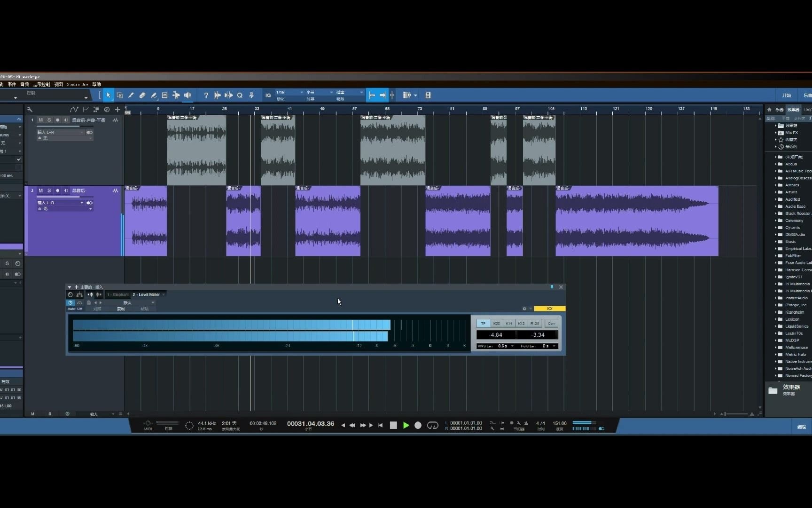Screen dimensions: 812x508
Task: Open the tempo clock track icon
Action: [107, 110]
